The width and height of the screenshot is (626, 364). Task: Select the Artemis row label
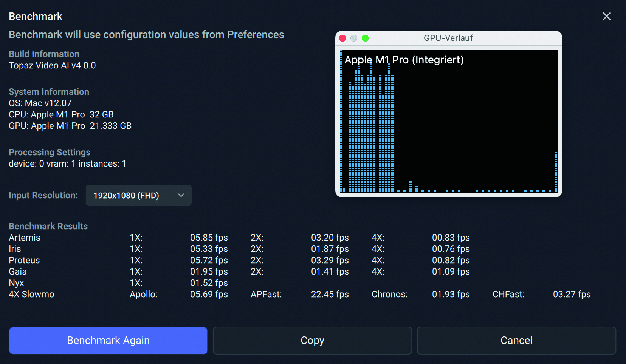(x=25, y=238)
